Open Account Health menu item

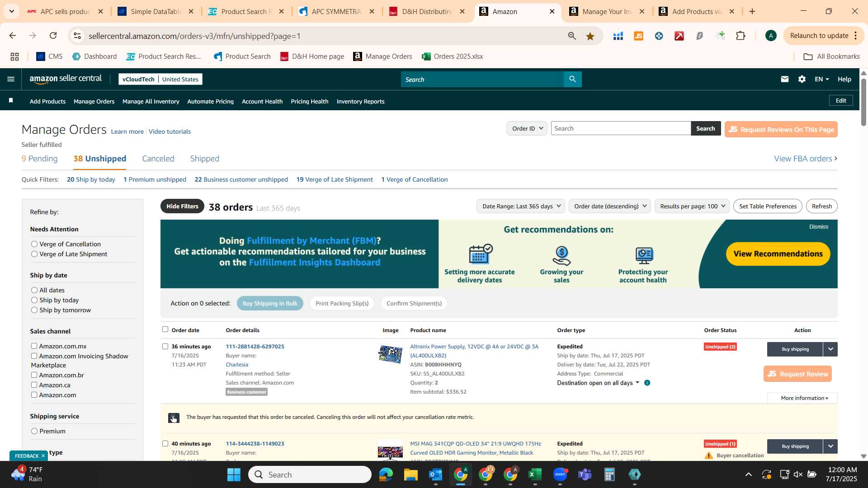pyautogui.click(x=262, y=102)
